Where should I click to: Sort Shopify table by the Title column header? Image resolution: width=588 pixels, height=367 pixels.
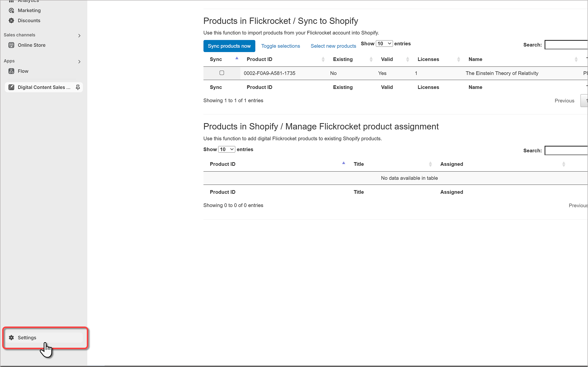click(x=358, y=164)
